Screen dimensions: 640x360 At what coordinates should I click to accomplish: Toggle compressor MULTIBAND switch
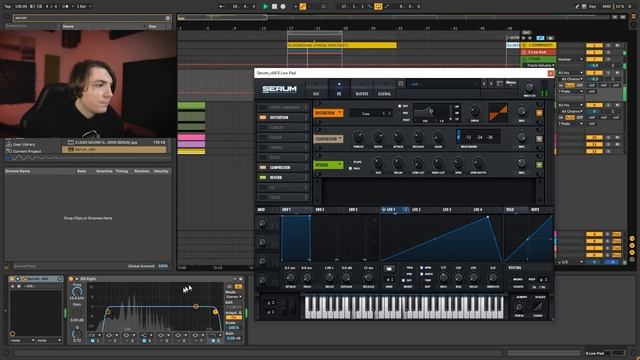pos(458,136)
